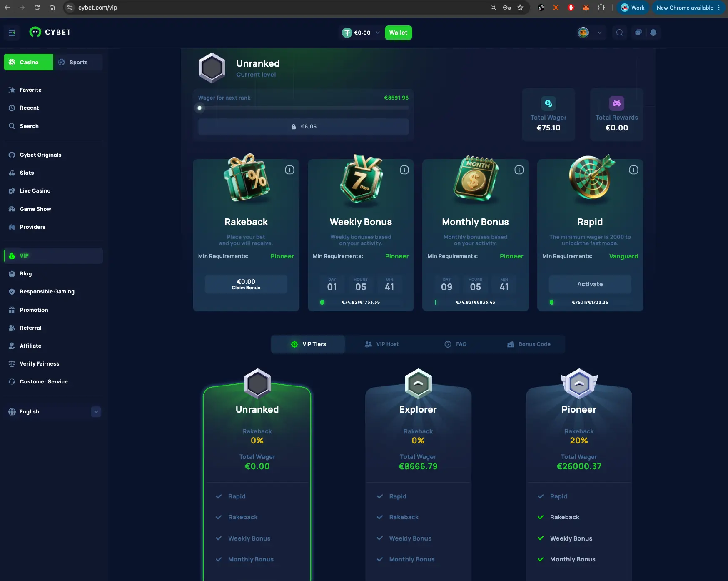Open Blog in sidebar
This screenshot has height=581, width=728.
coord(53,273)
